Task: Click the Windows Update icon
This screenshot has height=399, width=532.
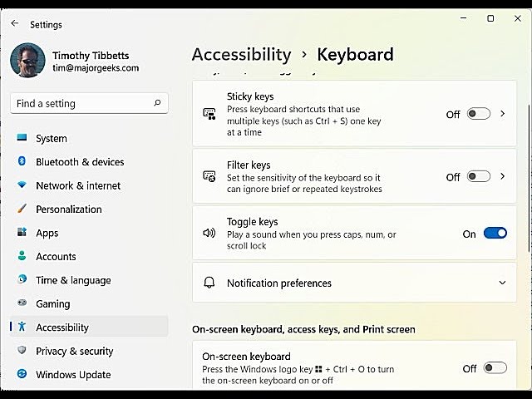Action: click(22, 375)
